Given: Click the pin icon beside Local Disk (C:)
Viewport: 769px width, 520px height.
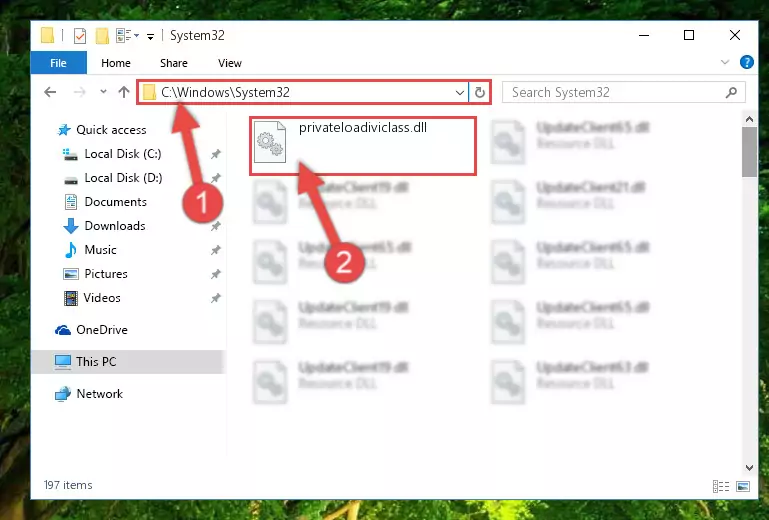Looking at the screenshot, I should coord(215,154).
